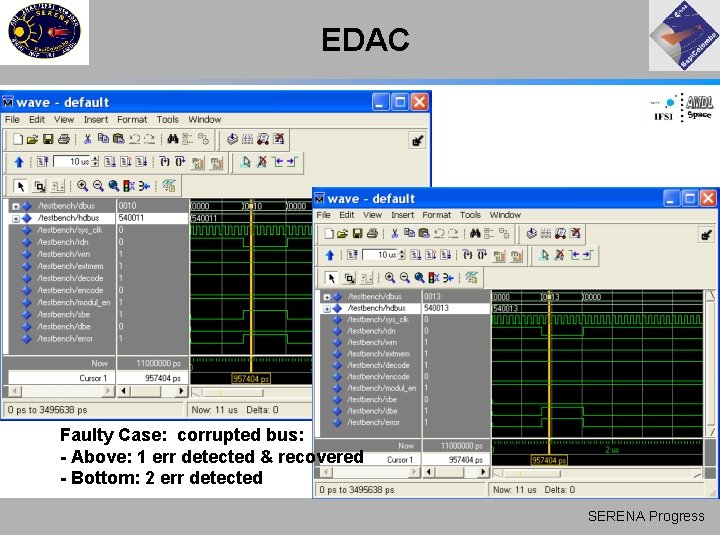Expand /testbench/dbus in front wave window
720x540 pixels.
click(327, 297)
